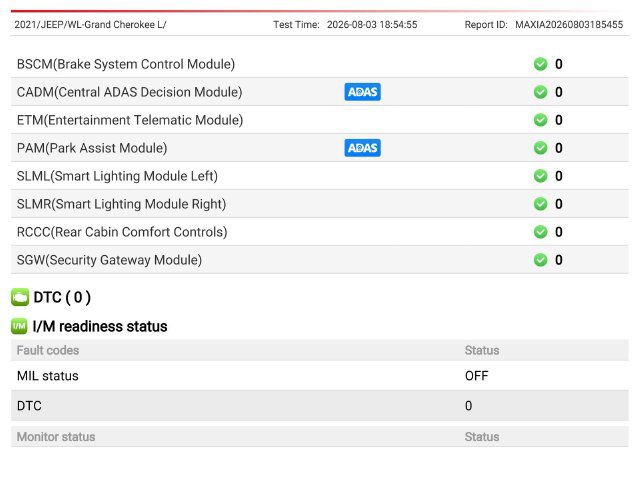Click the DTC row in readiness table

(320, 406)
